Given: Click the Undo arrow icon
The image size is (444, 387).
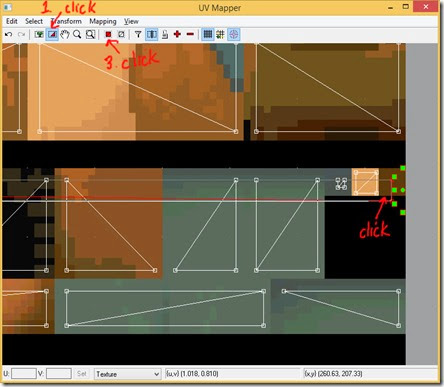Looking at the screenshot, I should [9, 34].
